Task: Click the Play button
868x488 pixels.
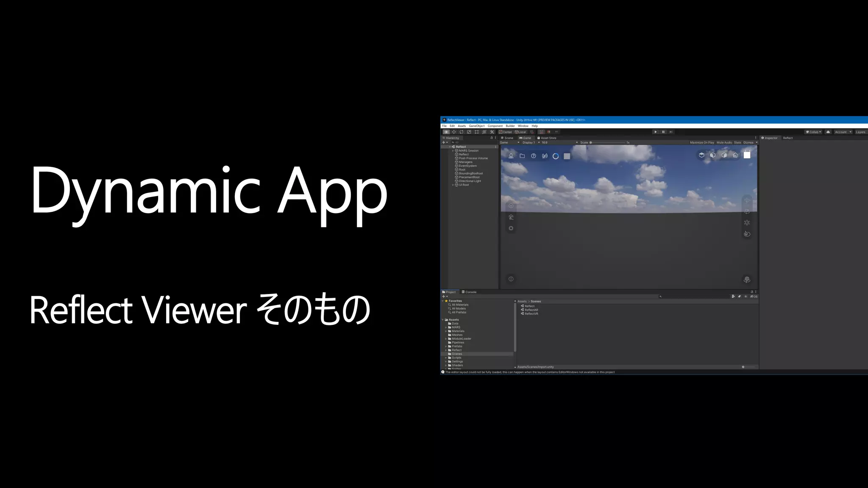Action: (x=656, y=132)
